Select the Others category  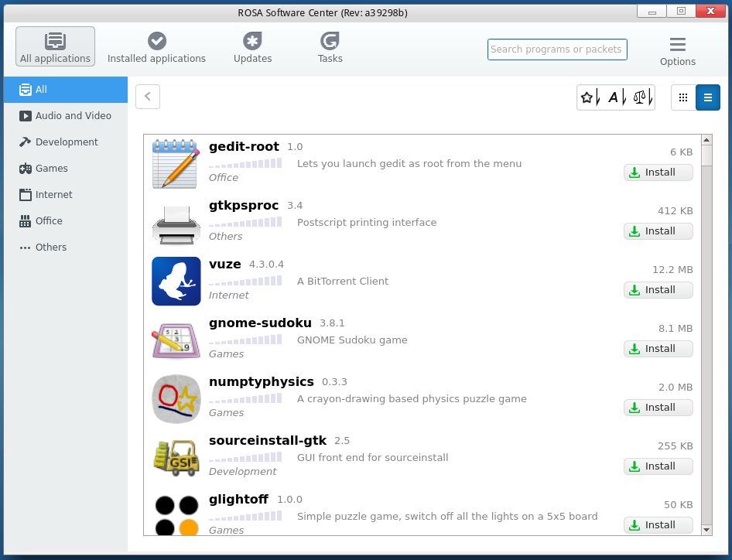coord(50,247)
